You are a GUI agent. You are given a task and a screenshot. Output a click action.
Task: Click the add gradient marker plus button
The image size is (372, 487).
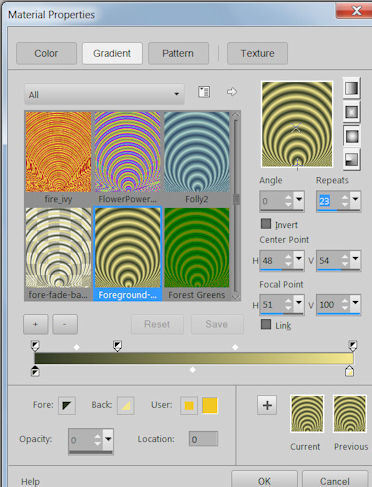36,324
